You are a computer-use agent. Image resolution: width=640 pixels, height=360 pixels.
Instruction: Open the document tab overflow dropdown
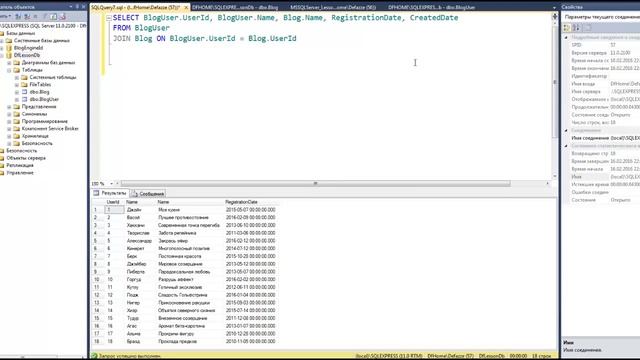554,7
